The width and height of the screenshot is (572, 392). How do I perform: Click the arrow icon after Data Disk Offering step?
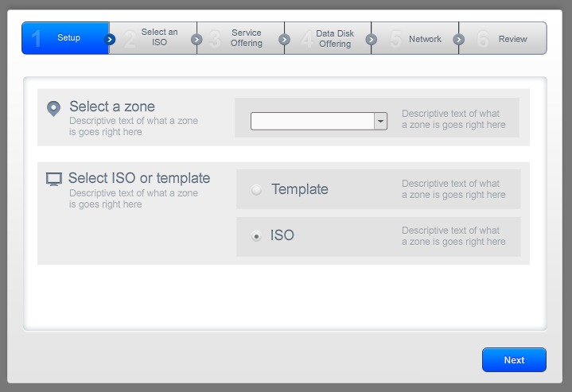click(x=371, y=39)
